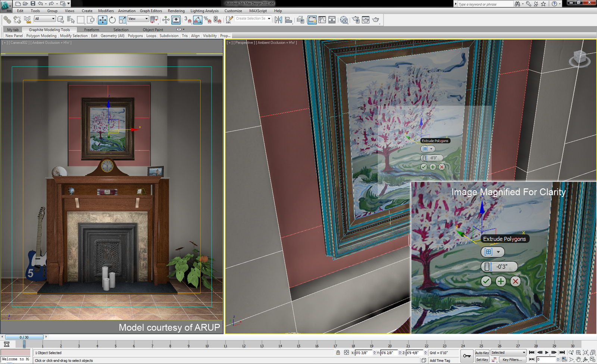Toggle Auto Key animation mode
The image size is (597, 364).
(482, 352)
